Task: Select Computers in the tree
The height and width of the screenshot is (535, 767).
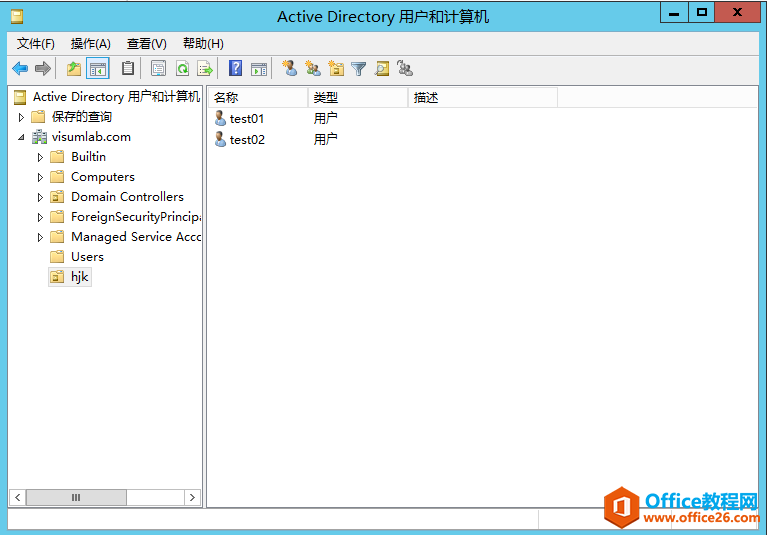Action: pos(103,177)
